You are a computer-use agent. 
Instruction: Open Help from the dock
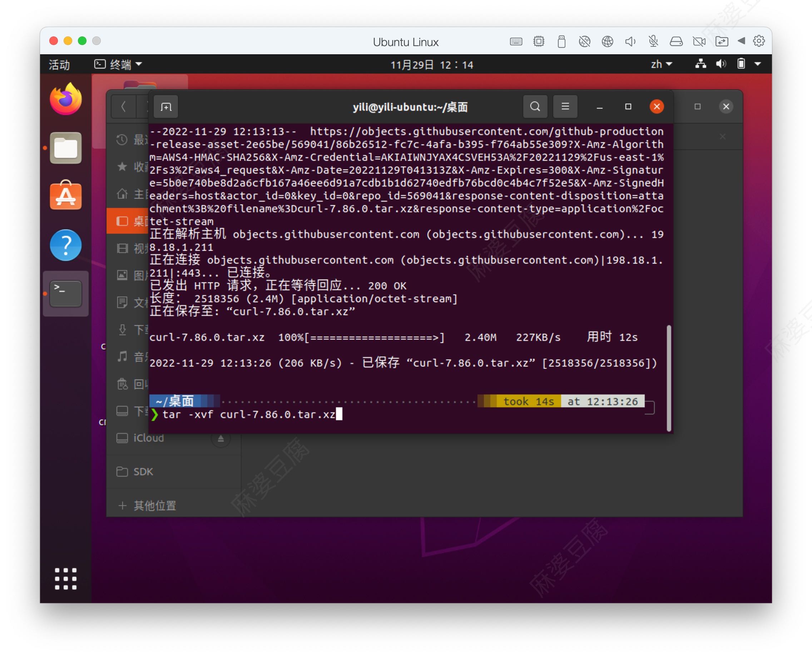66,245
